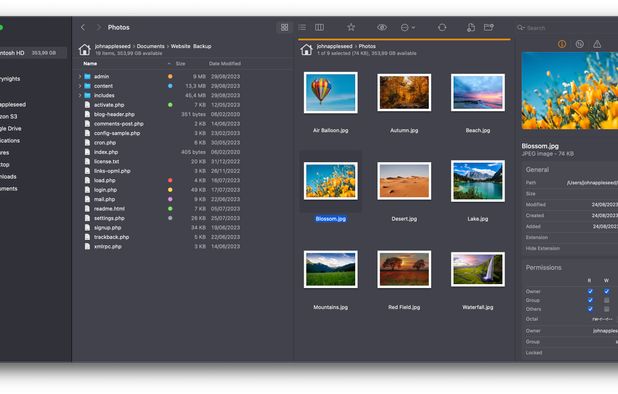Click home icon of Photos pane

pos(306,49)
